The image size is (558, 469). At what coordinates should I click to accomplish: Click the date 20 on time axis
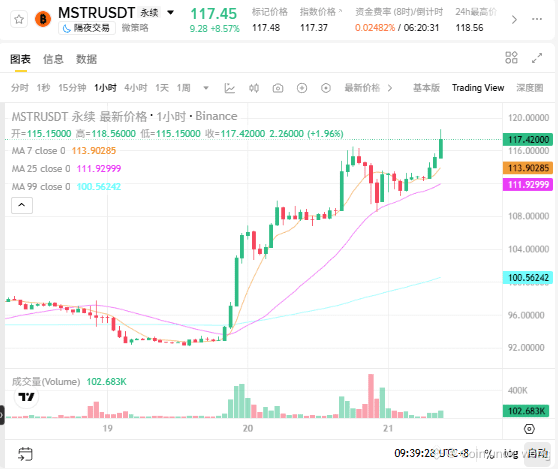pos(248,428)
